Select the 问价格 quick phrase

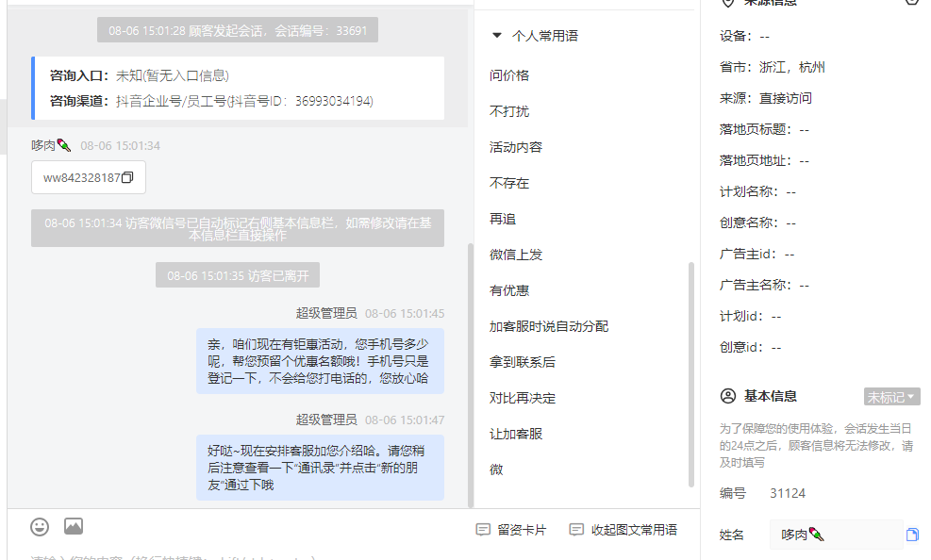pyautogui.click(x=508, y=75)
